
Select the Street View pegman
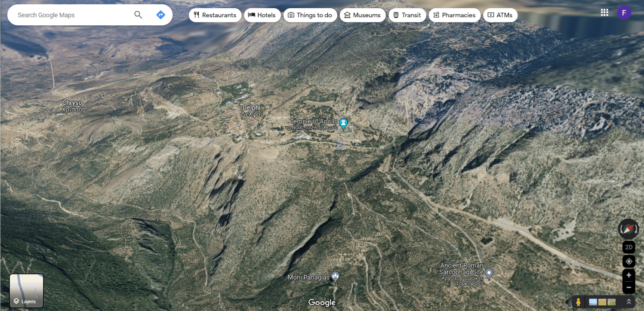click(579, 302)
